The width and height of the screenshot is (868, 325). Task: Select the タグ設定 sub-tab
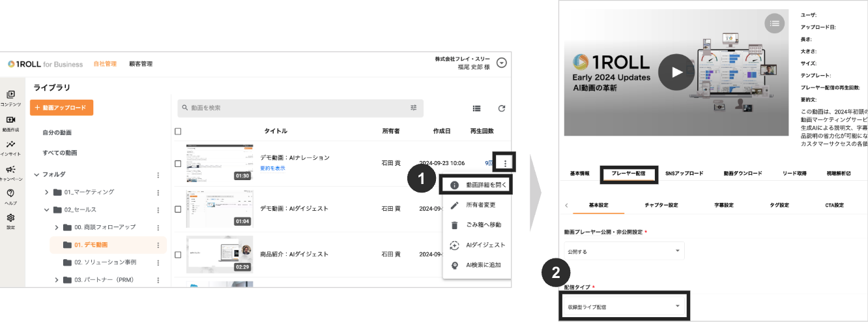779,205
